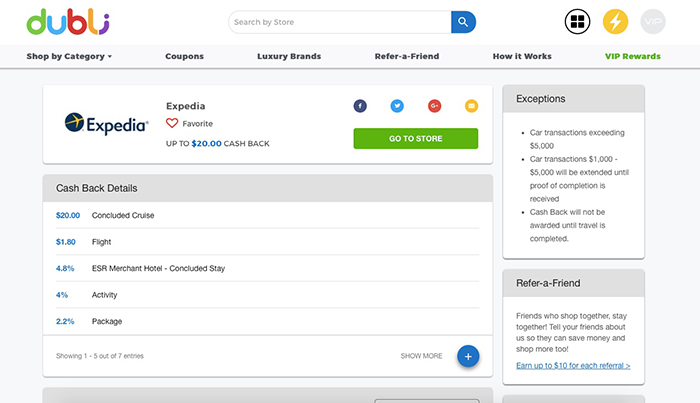700x403 pixels.
Task: Click the gray VIP badge icon
Action: click(653, 21)
